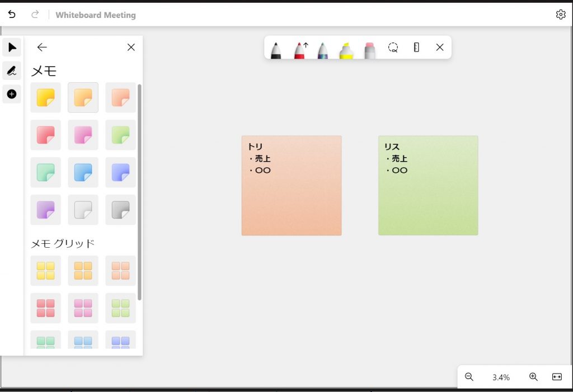
Task: Choose the lasso select tool
Action: click(x=393, y=48)
